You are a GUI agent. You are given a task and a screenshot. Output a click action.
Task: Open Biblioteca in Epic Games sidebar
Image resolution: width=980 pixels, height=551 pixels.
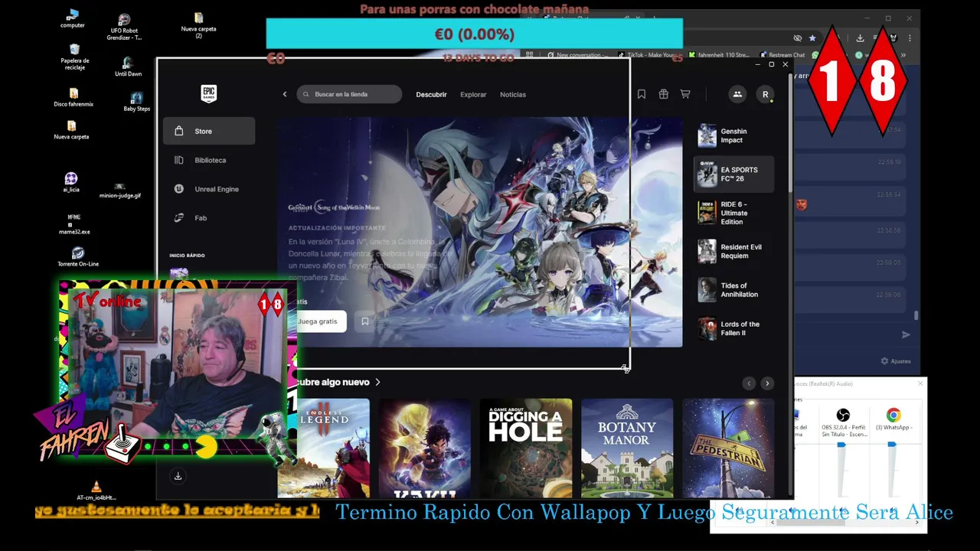pyautogui.click(x=209, y=160)
